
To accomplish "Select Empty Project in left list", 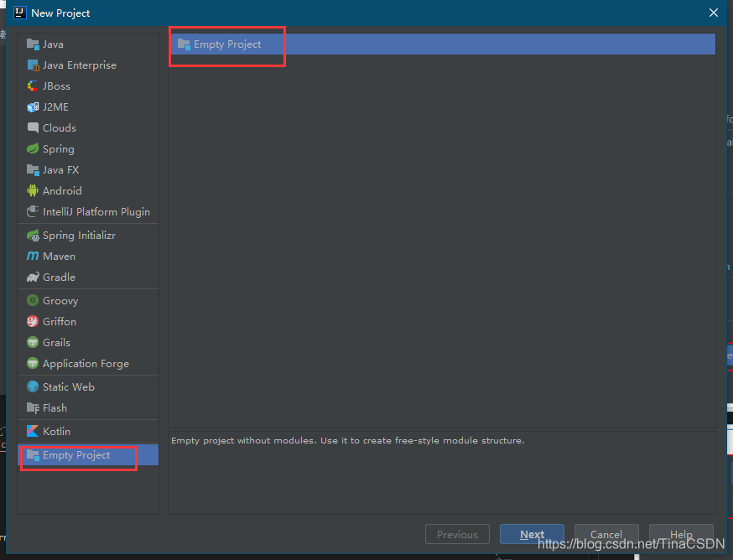I will coord(88,455).
